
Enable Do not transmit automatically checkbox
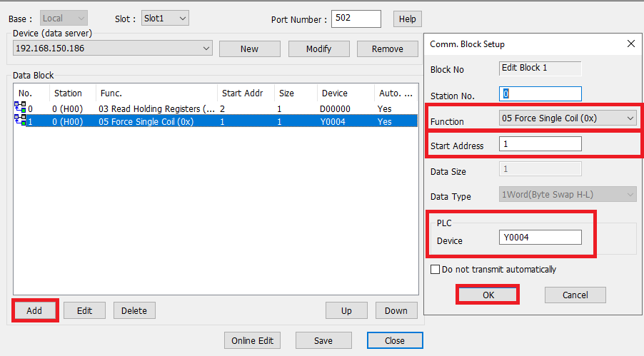(435, 270)
